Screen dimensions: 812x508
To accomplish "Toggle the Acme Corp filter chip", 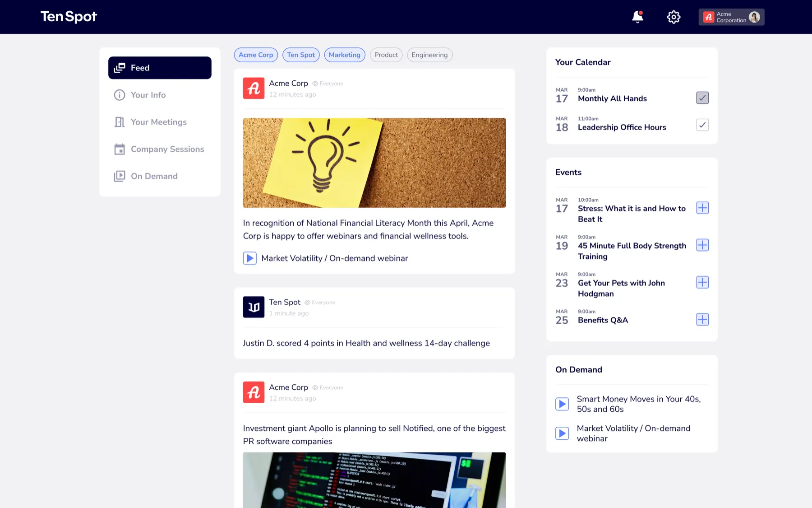I will pyautogui.click(x=256, y=55).
